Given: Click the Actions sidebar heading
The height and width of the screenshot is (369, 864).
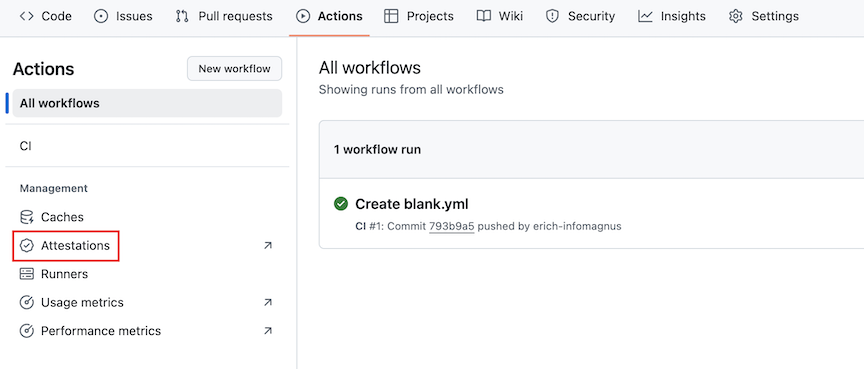Looking at the screenshot, I should click(44, 69).
